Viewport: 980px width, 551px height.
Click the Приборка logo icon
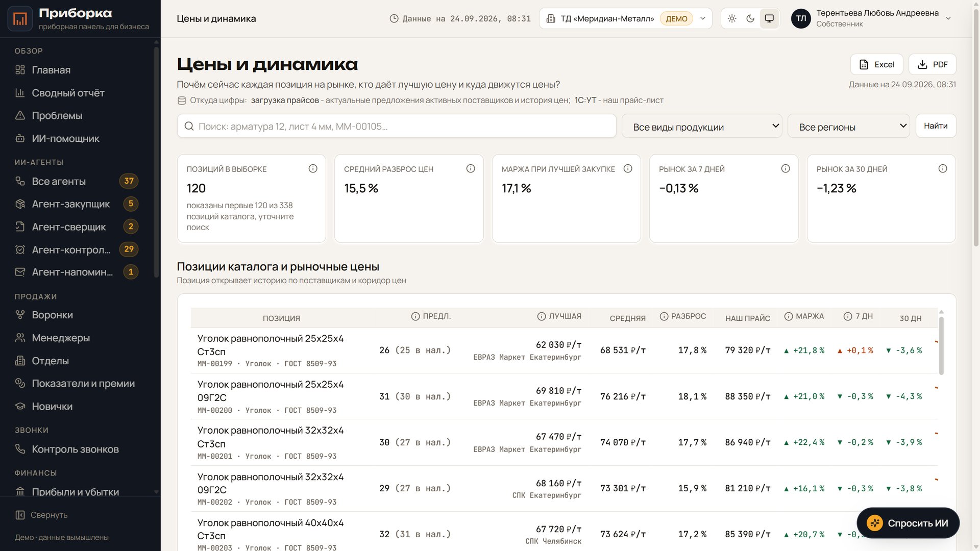click(20, 19)
